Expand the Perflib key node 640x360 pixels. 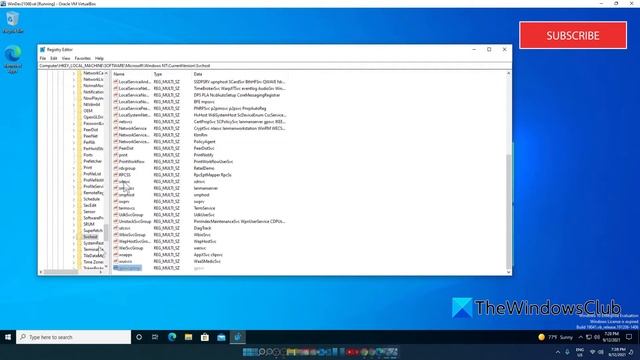tap(74, 142)
